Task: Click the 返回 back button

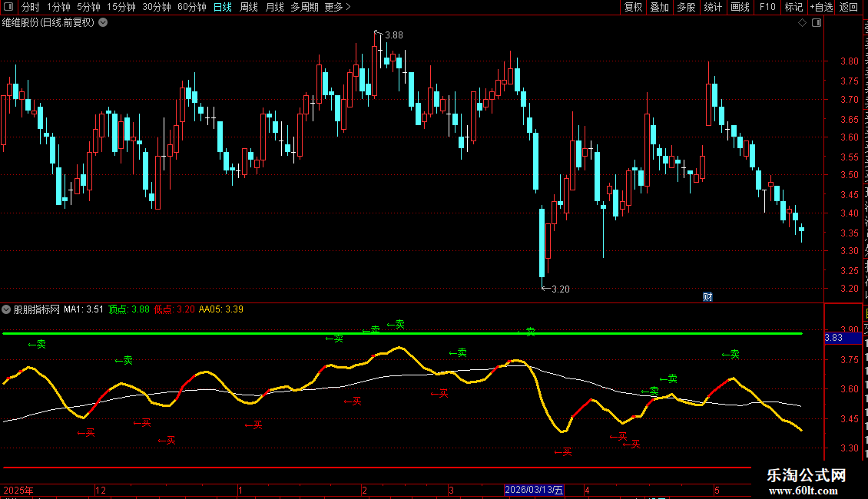Action: (x=848, y=7)
